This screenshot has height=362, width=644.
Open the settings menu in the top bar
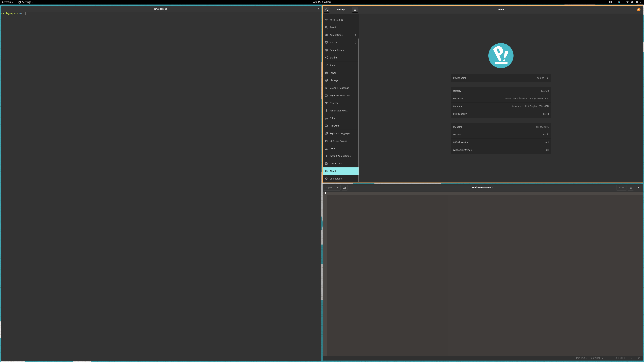(x=26, y=2)
